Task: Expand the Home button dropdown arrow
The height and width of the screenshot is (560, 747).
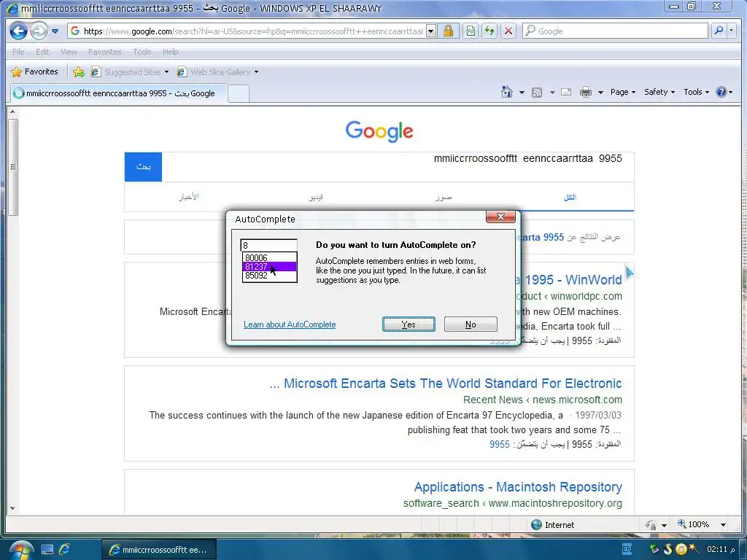Action: pyautogui.click(x=522, y=93)
